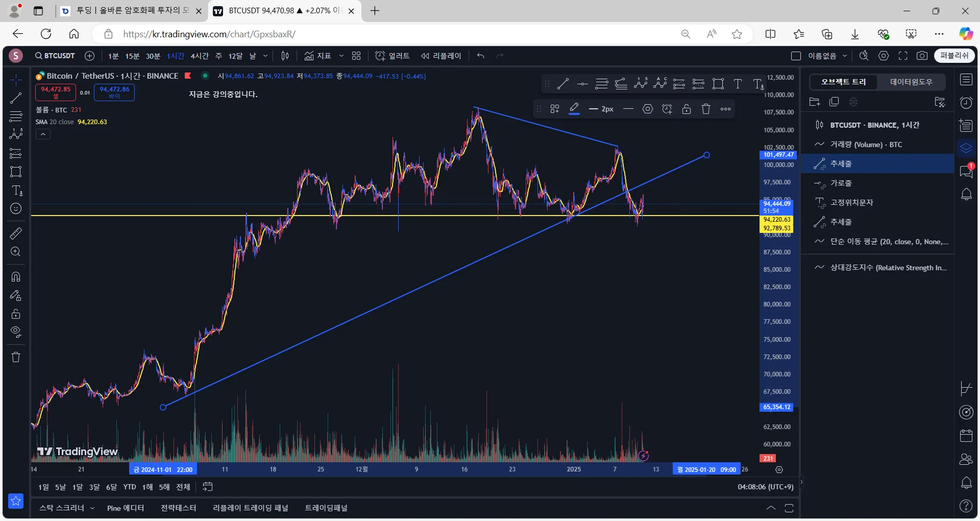980x521 pixels.
Task: Select the crosshair cursor tool
Action: 16,80
